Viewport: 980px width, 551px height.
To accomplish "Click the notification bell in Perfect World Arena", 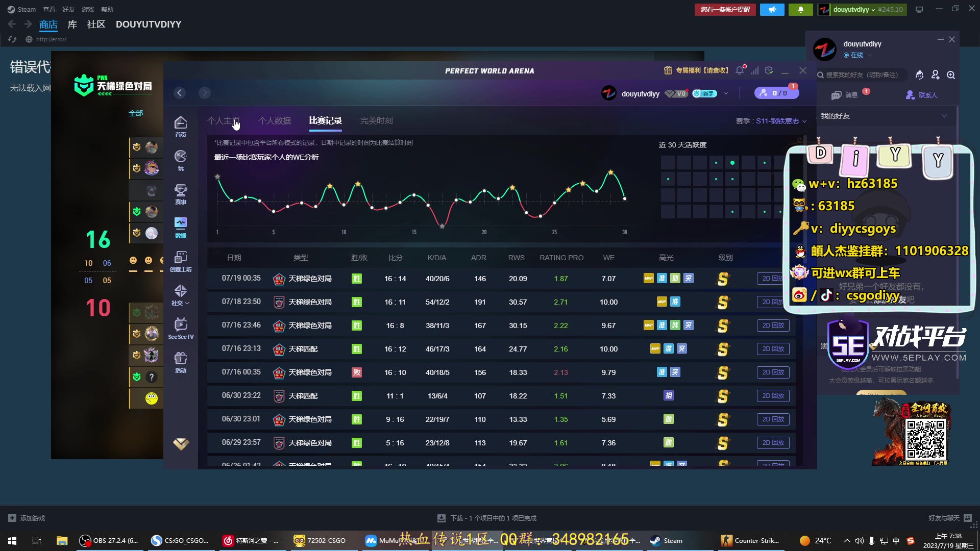I will pos(740,70).
